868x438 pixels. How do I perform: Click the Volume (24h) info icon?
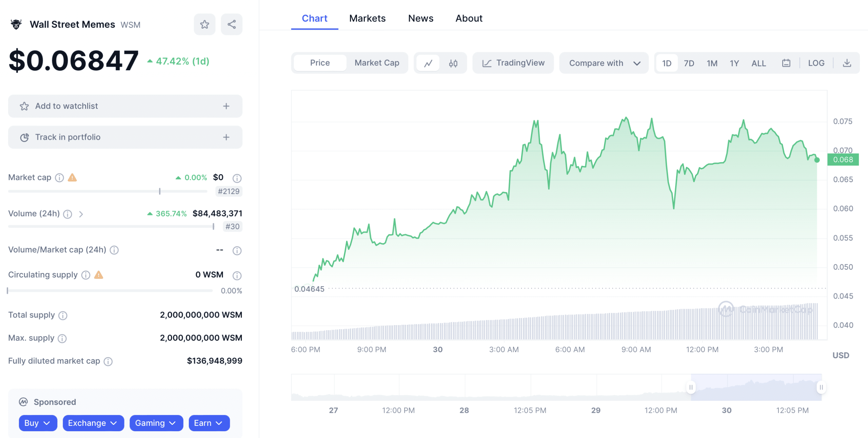point(68,214)
